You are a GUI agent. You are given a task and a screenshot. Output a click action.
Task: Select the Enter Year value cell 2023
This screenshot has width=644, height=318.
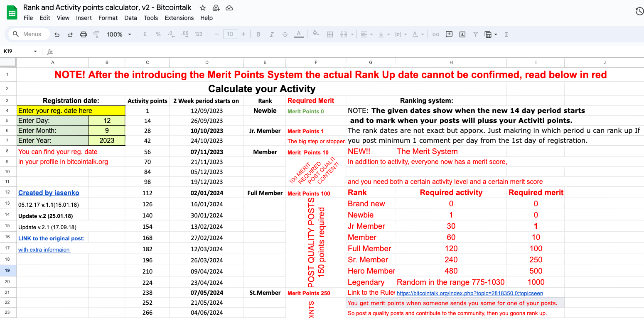click(x=107, y=140)
